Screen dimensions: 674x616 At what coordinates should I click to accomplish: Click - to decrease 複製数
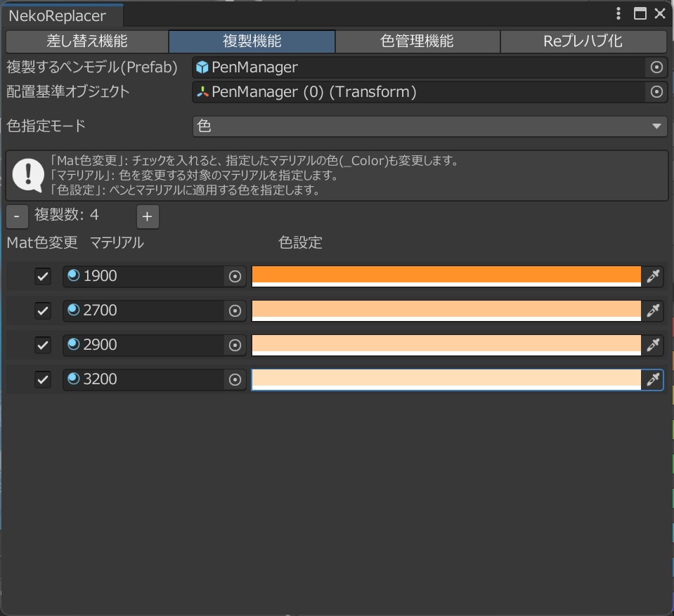17,217
